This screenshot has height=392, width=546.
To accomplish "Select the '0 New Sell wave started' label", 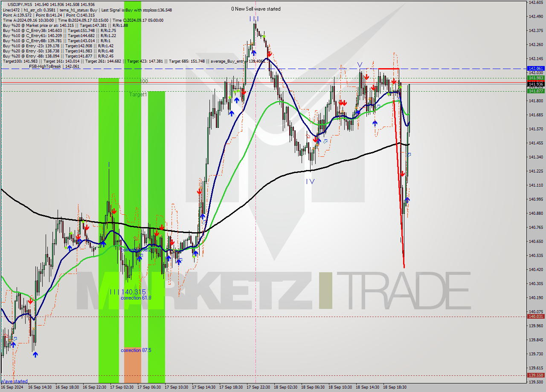I will [x=256, y=9].
